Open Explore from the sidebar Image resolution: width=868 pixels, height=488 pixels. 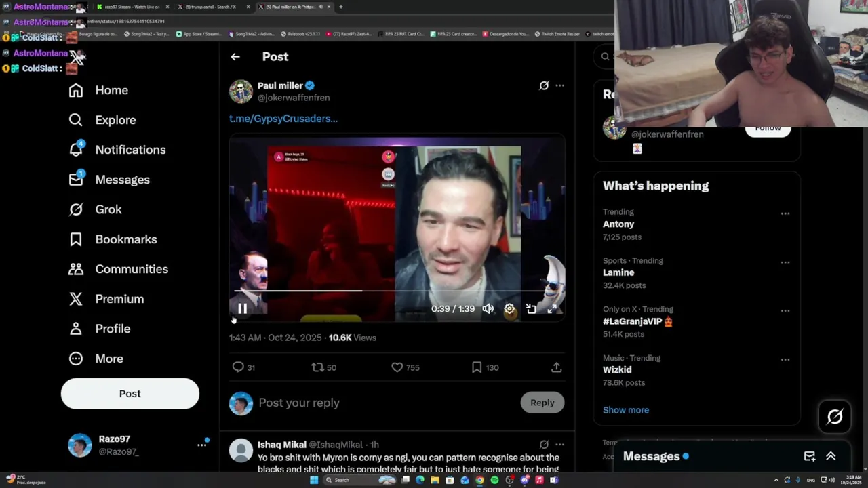[x=102, y=120]
